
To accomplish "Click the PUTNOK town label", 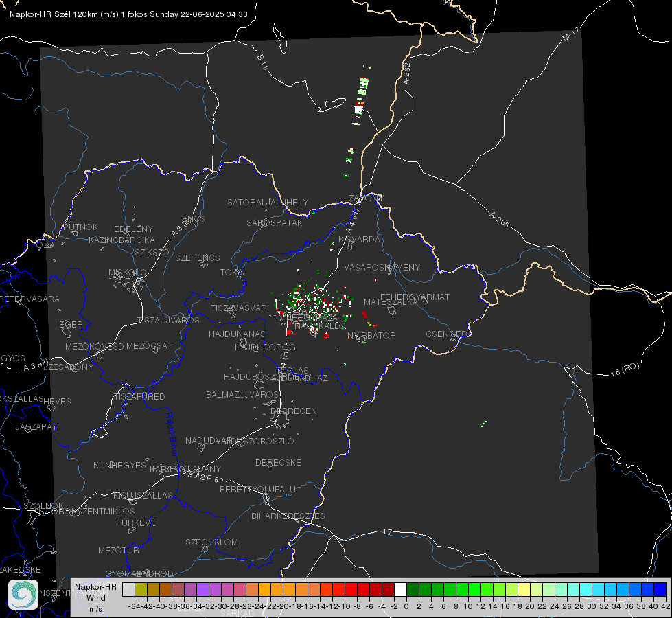I will tap(81, 227).
